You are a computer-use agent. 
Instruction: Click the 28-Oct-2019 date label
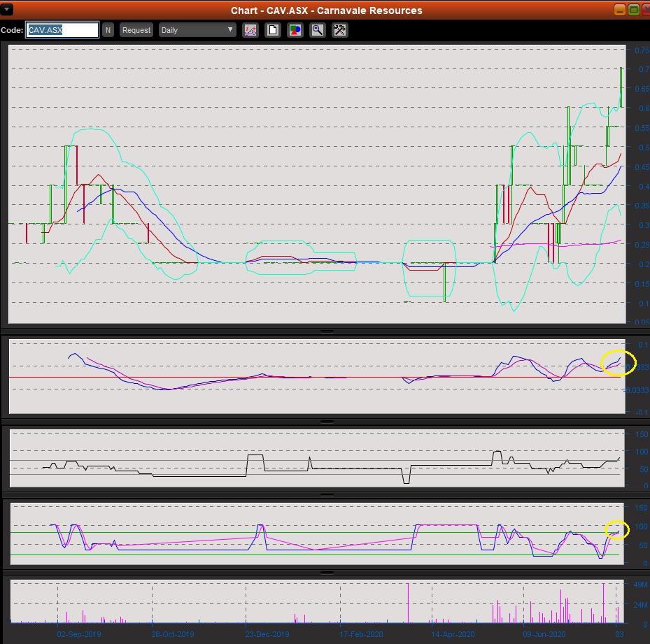point(172,634)
